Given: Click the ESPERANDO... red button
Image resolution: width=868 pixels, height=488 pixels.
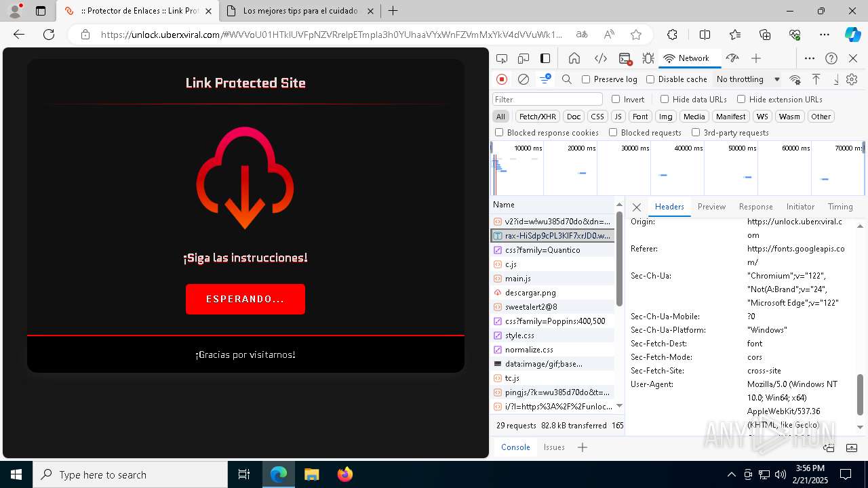Looking at the screenshot, I should [245, 299].
